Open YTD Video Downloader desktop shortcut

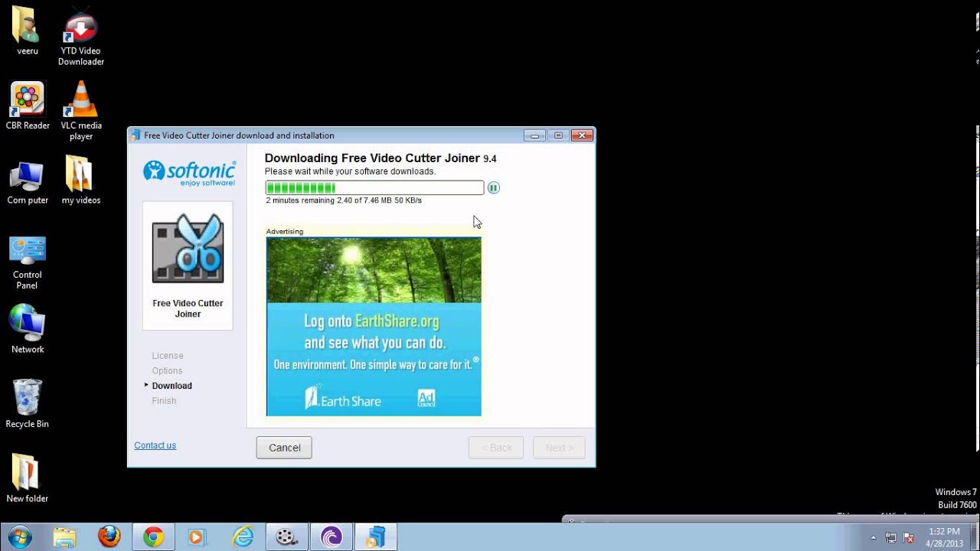[81, 37]
